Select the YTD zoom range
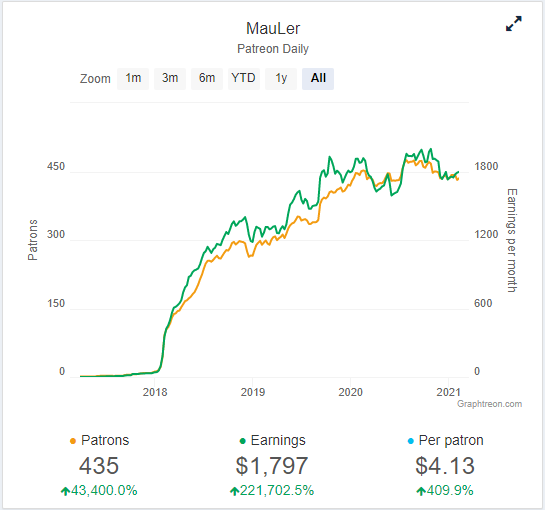Screen dimensions: 545x510 point(244,79)
